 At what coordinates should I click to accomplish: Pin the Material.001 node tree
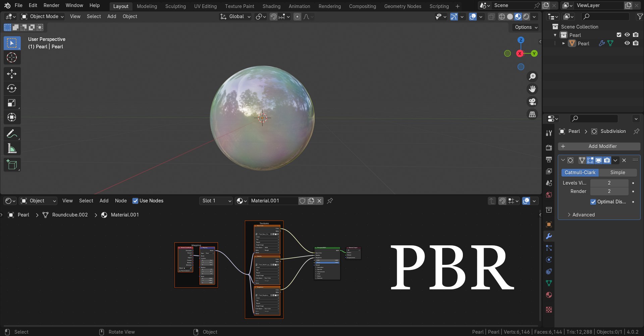click(x=330, y=201)
